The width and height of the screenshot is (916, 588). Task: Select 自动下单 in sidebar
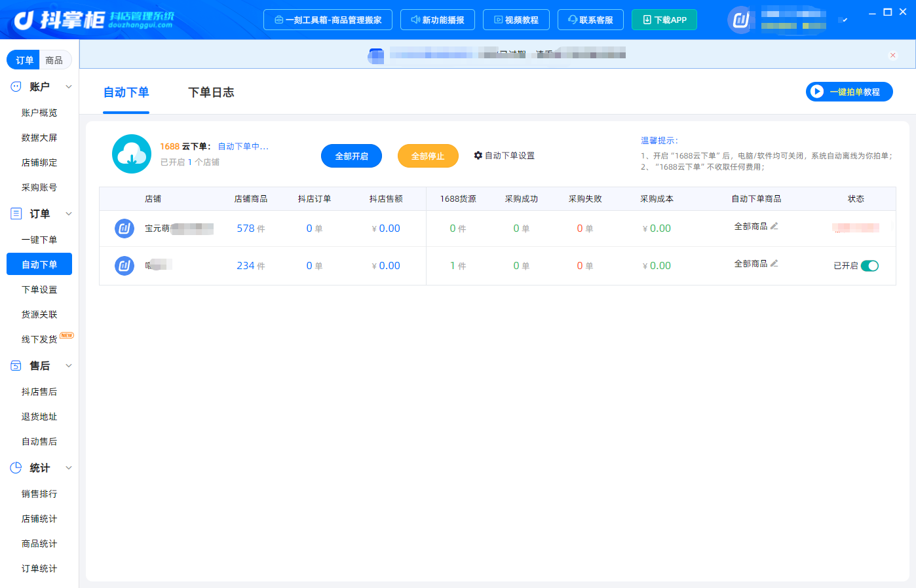(x=39, y=265)
